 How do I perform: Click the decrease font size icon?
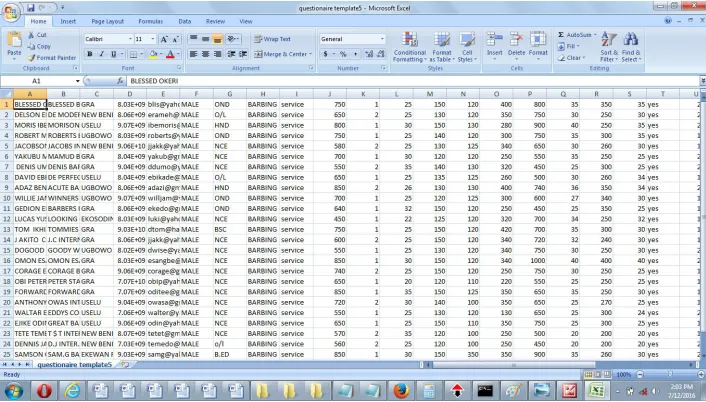coord(176,39)
